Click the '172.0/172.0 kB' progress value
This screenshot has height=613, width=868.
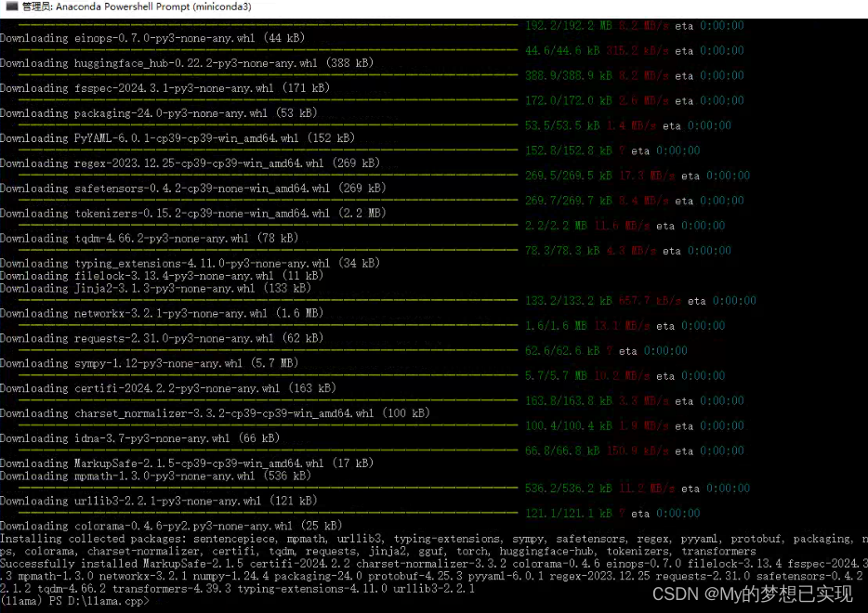pyautogui.click(x=569, y=100)
